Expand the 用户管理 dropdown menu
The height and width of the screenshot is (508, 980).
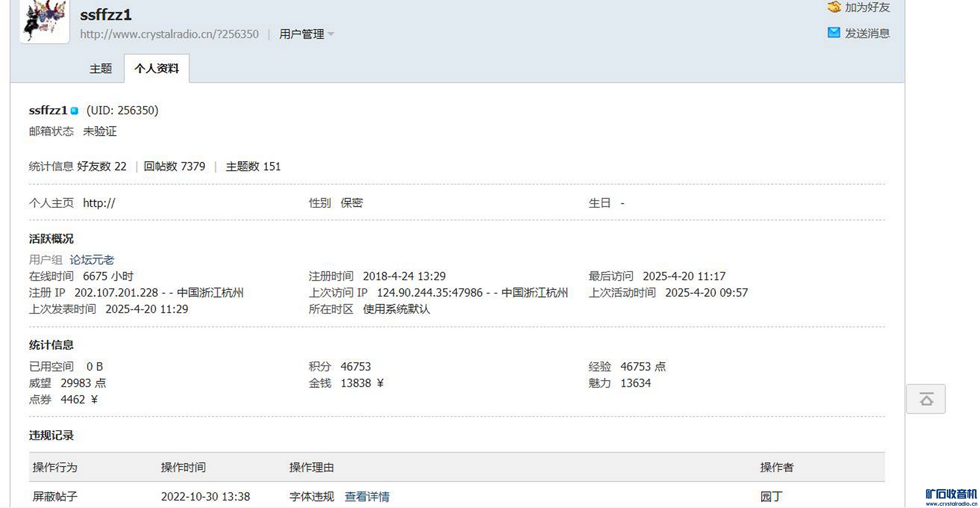(x=302, y=34)
